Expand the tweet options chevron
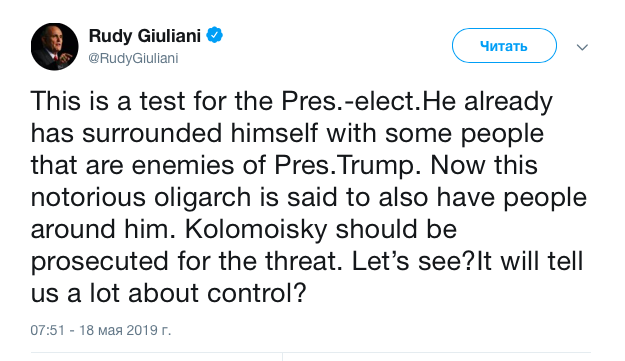The height and width of the screenshot is (361, 625). (582, 47)
